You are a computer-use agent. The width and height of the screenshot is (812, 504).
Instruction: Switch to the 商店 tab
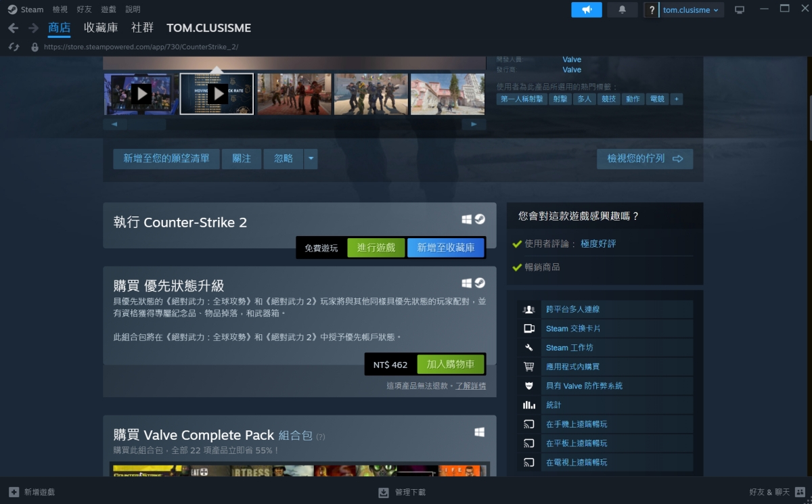tap(60, 28)
